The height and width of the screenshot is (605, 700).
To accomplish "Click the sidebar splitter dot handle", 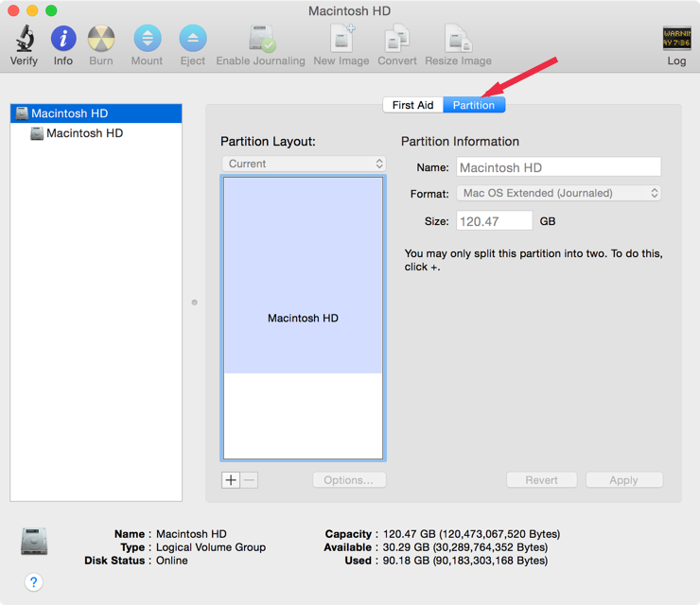I will (x=194, y=302).
